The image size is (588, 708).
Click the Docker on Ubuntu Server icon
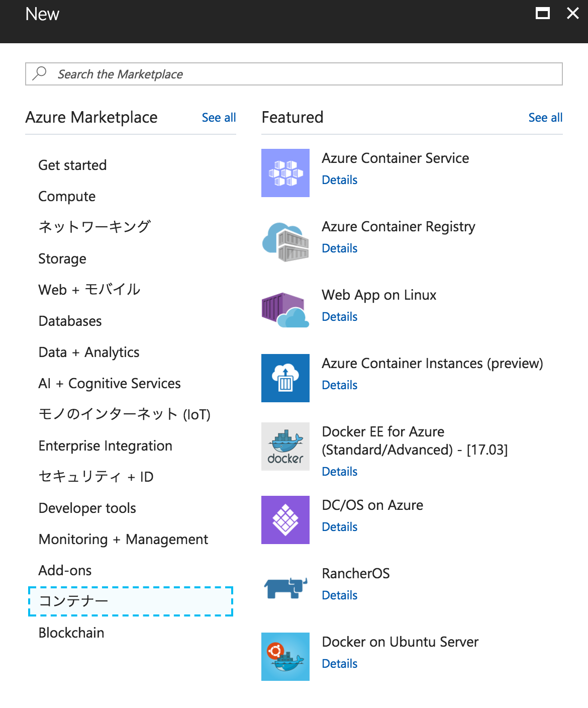(x=285, y=657)
